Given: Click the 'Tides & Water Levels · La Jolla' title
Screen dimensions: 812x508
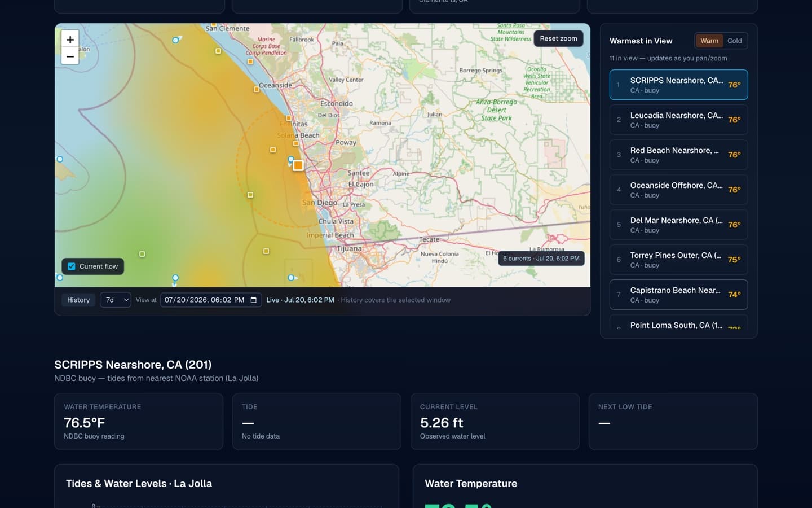Looking at the screenshot, I should pyautogui.click(x=139, y=484).
